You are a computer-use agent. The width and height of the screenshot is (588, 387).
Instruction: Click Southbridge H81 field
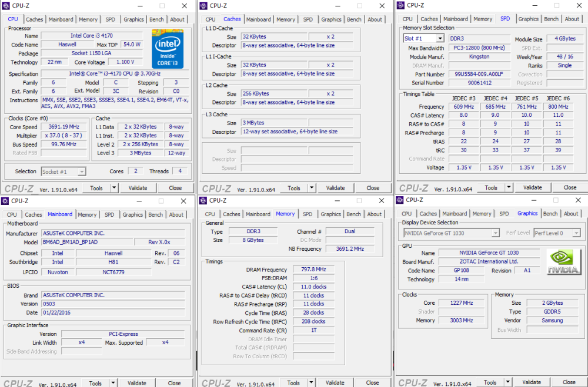pos(113,263)
